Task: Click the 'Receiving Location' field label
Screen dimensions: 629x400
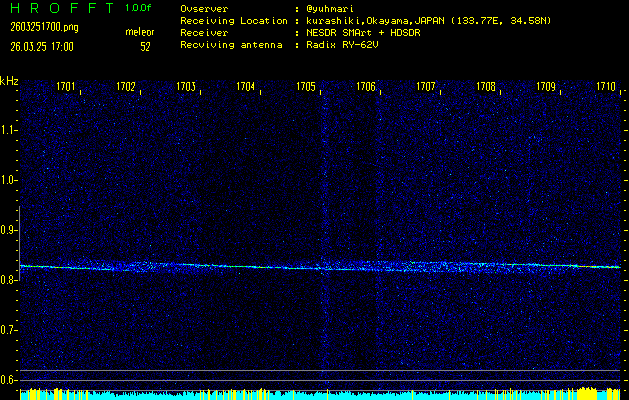Action: coord(234,21)
